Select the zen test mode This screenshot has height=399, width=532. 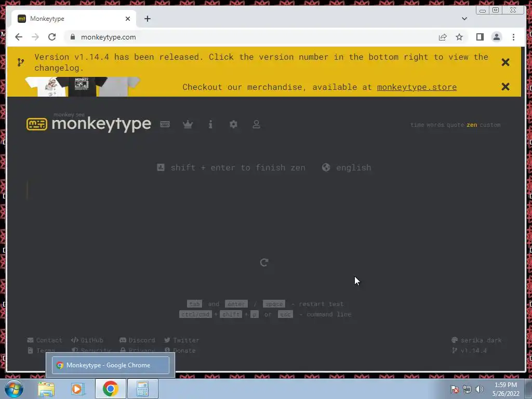click(x=472, y=125)
